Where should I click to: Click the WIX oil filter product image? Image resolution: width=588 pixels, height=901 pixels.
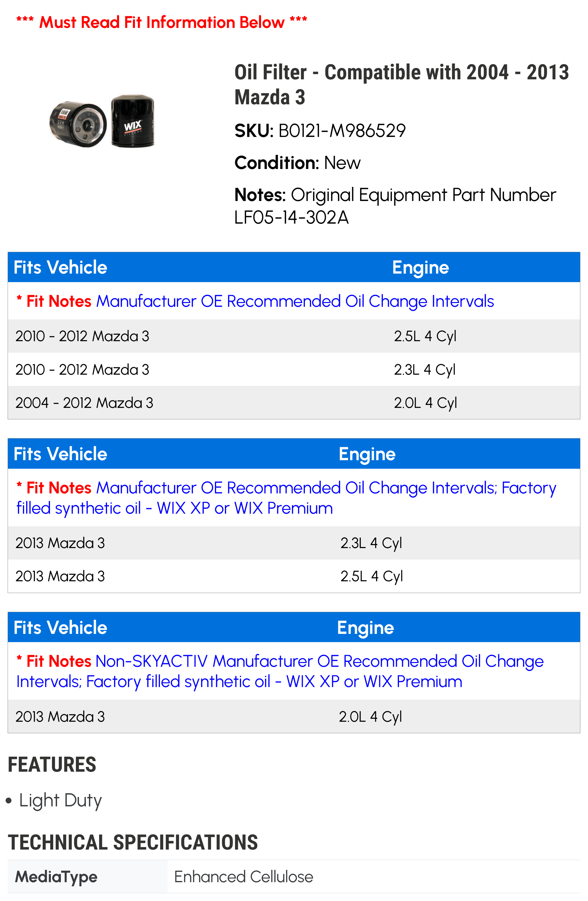[x=102, y=121]
